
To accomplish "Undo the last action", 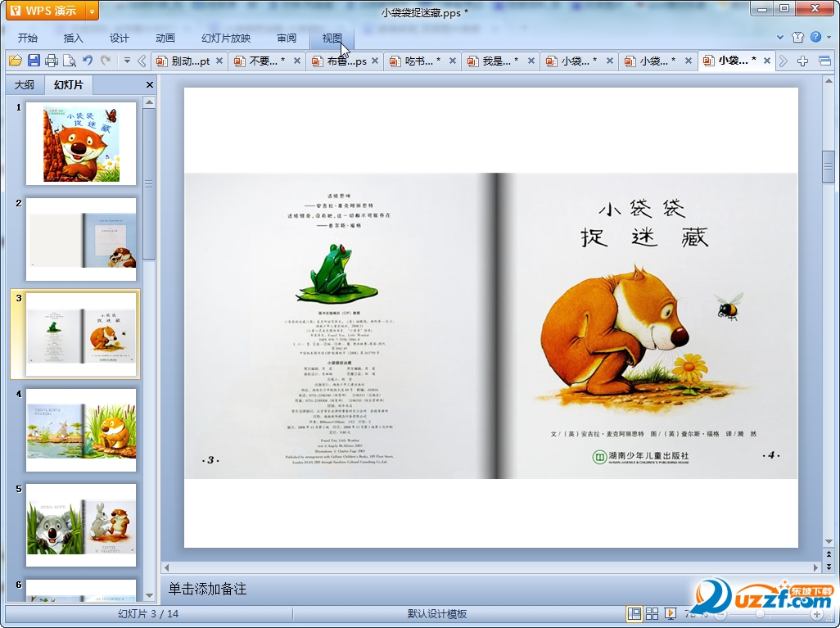I will coord(88,61).
